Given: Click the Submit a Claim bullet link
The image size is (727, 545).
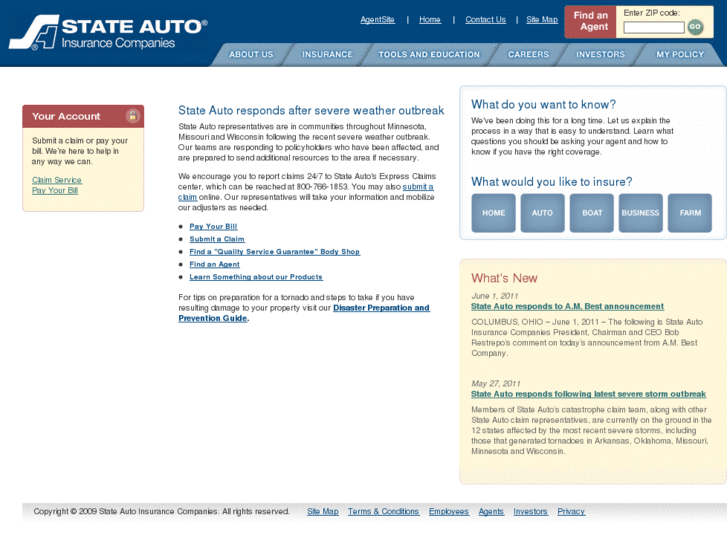Looking at the screenshot, I should click(217, 239).
